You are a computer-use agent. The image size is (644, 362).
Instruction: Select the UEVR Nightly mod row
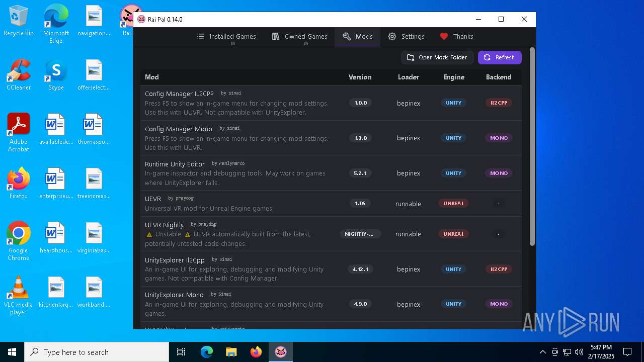(331, 234)
